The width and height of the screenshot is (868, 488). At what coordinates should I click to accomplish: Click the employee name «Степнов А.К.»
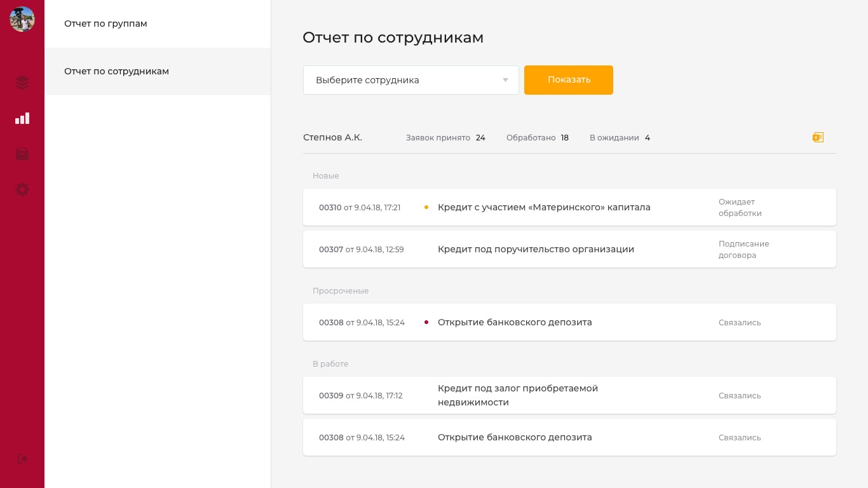332,137
